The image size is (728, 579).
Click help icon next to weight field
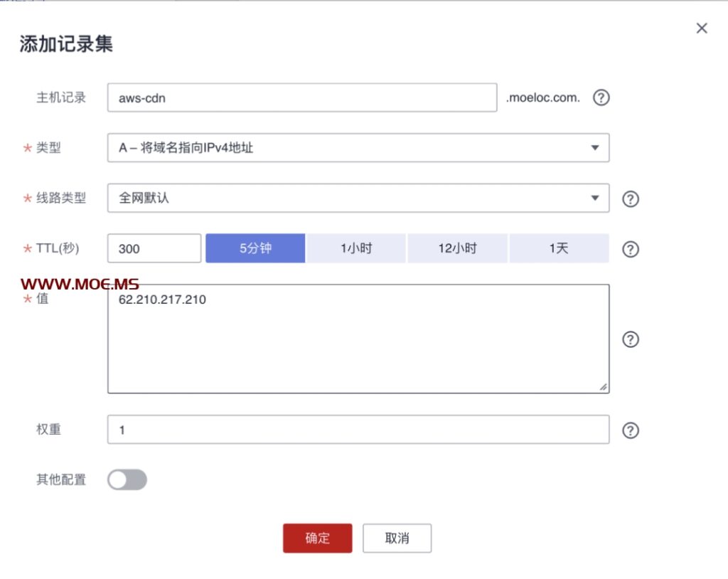coord(630,430)
